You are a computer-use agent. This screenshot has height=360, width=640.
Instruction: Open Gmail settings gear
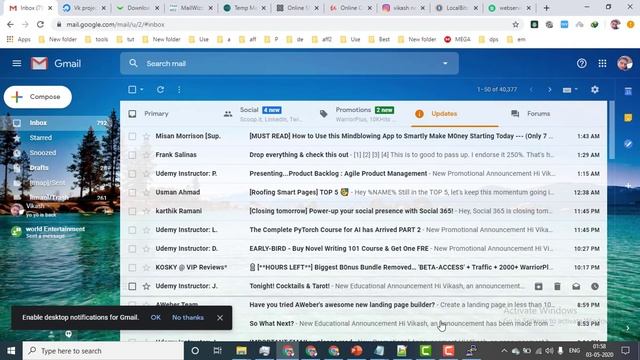(595, 89)
